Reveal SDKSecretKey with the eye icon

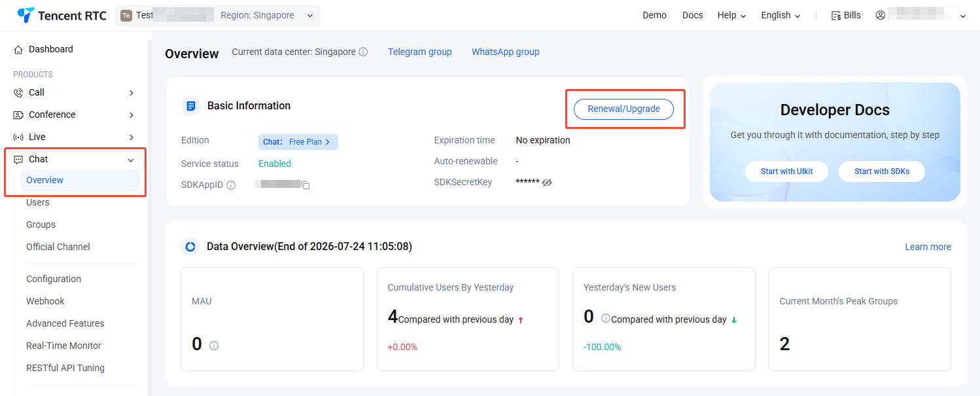pos(547,183)
